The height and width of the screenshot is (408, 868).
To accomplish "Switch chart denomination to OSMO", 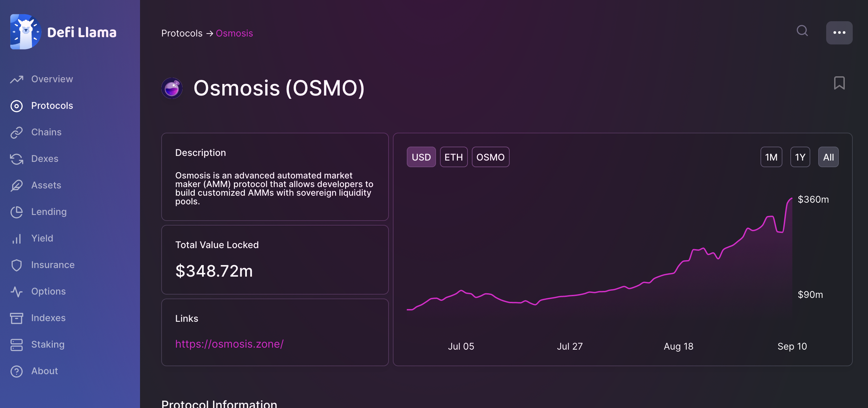I will pos(490,157).
